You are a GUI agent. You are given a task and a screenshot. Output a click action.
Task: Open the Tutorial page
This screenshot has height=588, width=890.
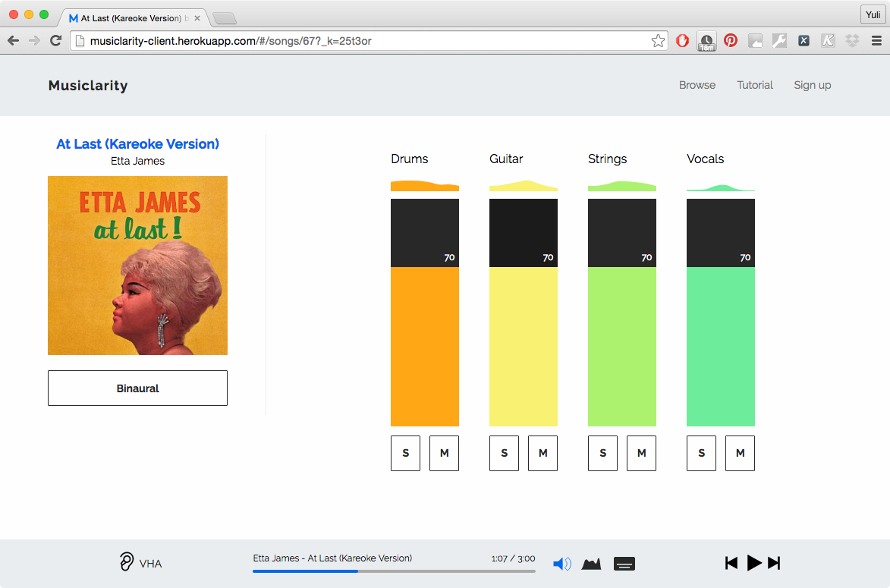coord(755,85)
